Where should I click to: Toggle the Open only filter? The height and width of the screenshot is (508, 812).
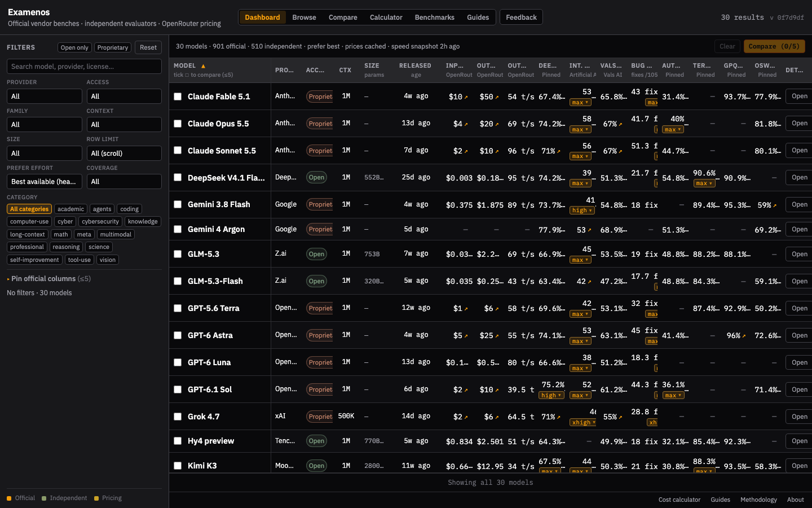[74, 47]
